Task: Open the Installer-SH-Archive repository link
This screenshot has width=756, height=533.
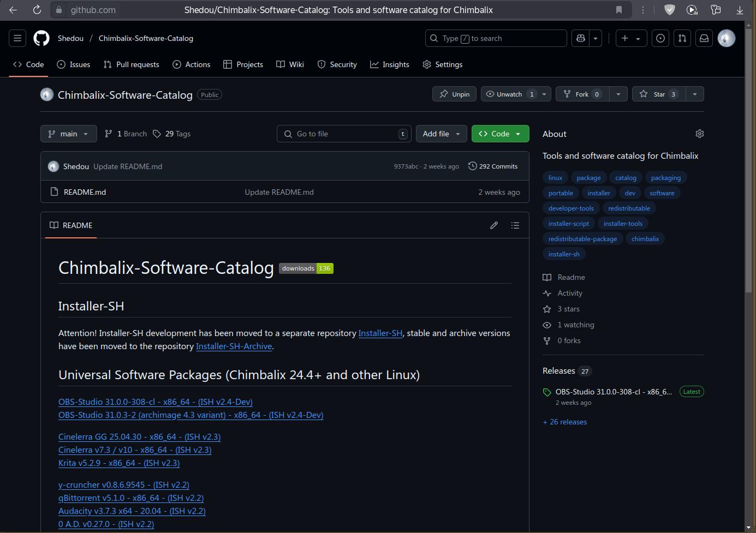Action: point(234,346)
